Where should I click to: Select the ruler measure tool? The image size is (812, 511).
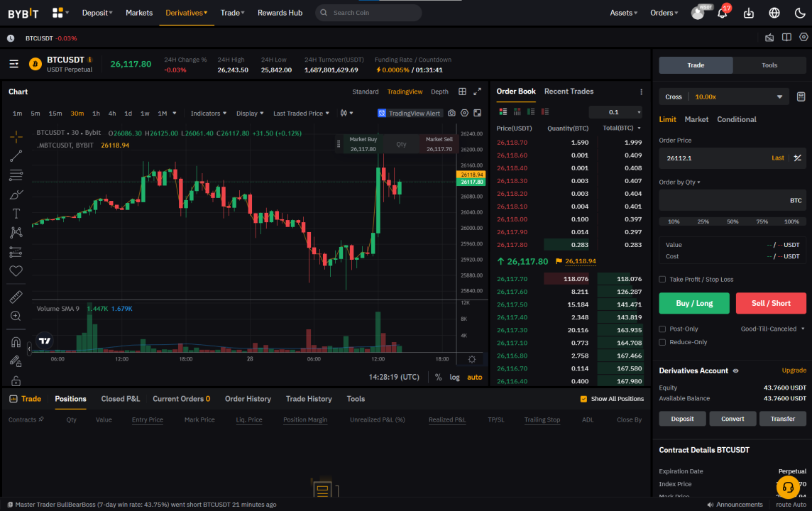click(x=16, y=297)
